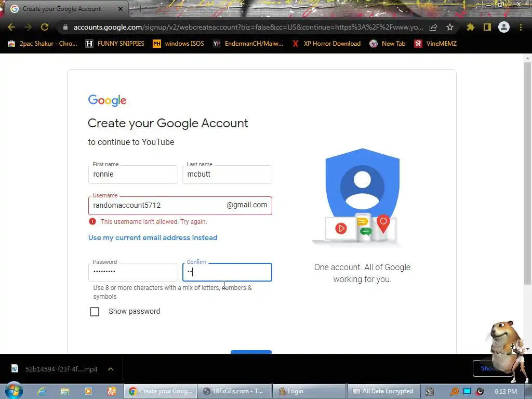Bookmark this page with the star icon
532x399 pixels.
(450, 27)
